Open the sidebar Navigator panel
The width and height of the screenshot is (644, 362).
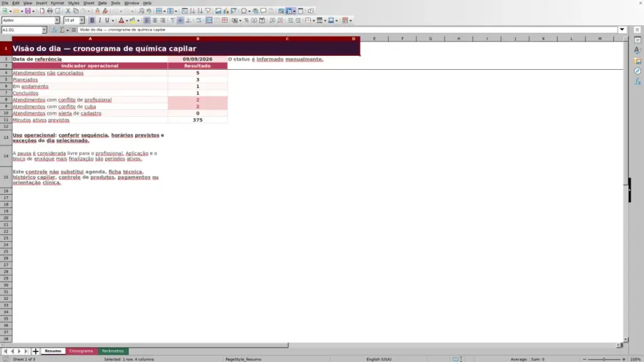point(638,72)
